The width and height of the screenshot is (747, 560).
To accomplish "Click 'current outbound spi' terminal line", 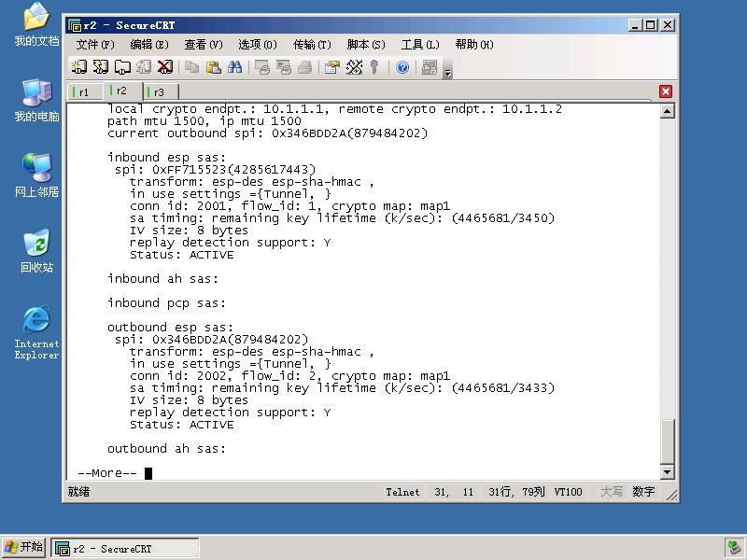I will click(x=267, y=133).
